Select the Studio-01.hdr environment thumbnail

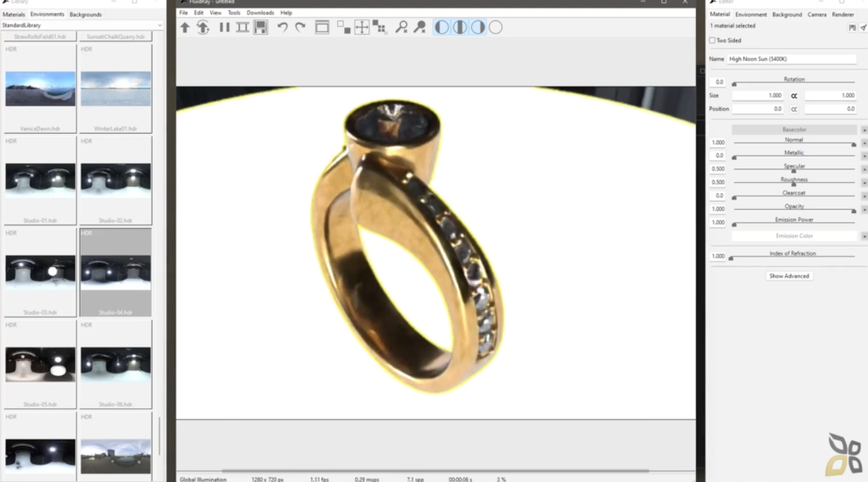[x=40, y=180]
